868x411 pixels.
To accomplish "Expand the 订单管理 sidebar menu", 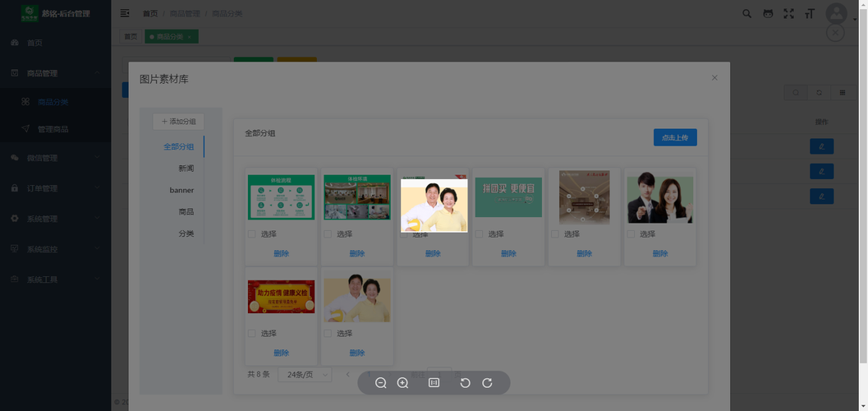I will click(x=55, y=188).
